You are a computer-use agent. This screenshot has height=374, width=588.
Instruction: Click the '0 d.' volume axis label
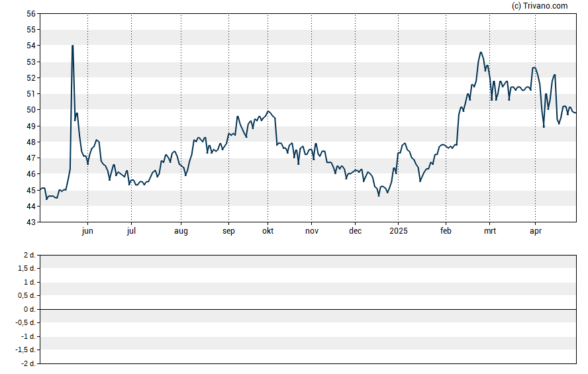coord(29,310)
